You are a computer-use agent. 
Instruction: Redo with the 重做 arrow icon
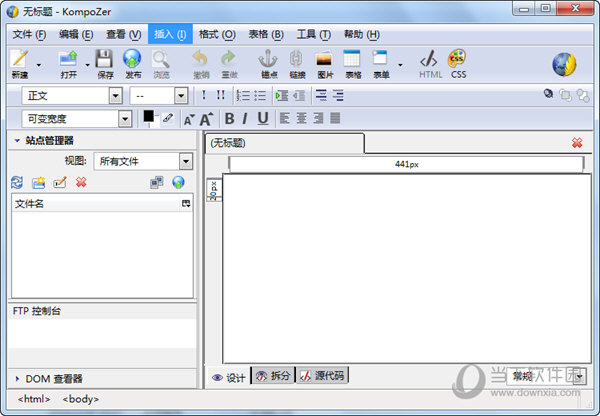coord(229,64)
